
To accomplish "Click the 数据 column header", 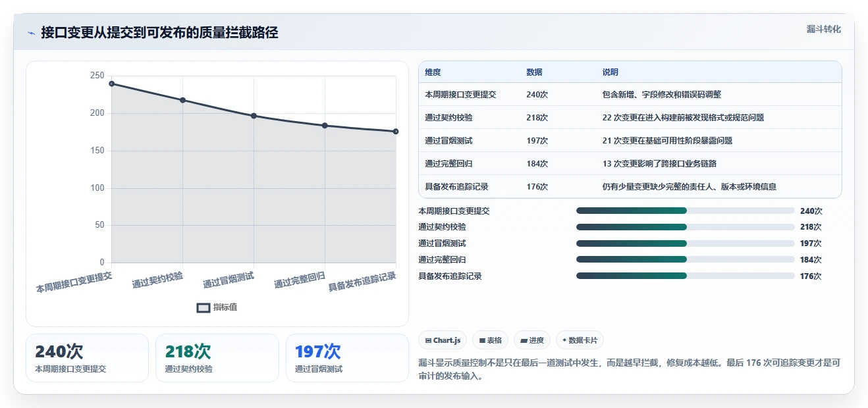I will (535, 72).
